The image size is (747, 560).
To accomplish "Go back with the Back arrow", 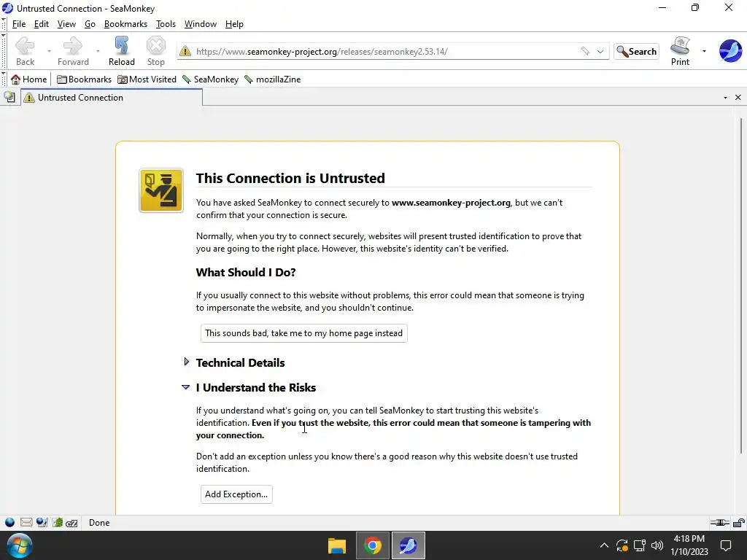I will click(25, 52).
